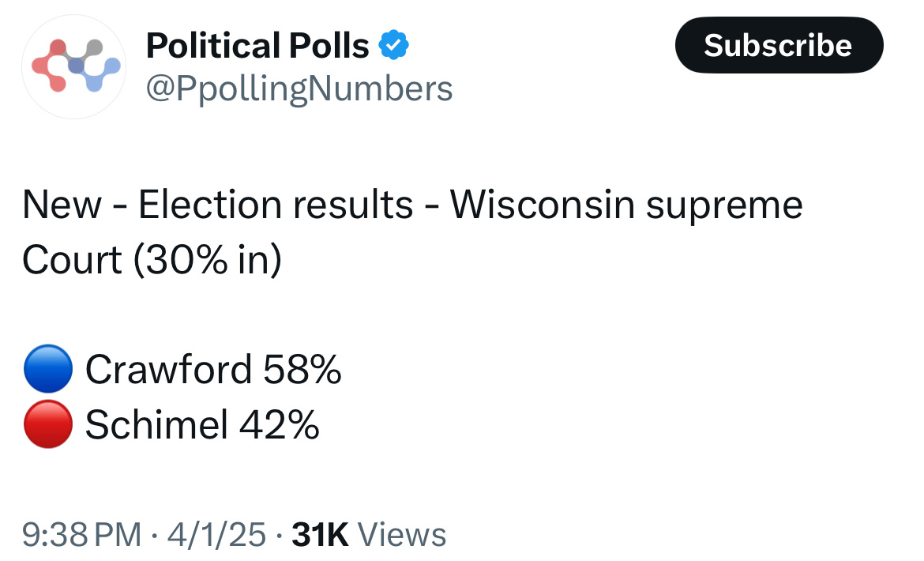Click the word New at the post start
924x561 pixels.
coord(62,205)
